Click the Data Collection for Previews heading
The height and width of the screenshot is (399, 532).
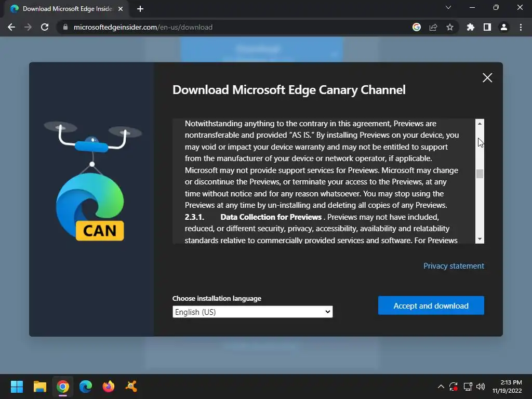pos(271,217)
